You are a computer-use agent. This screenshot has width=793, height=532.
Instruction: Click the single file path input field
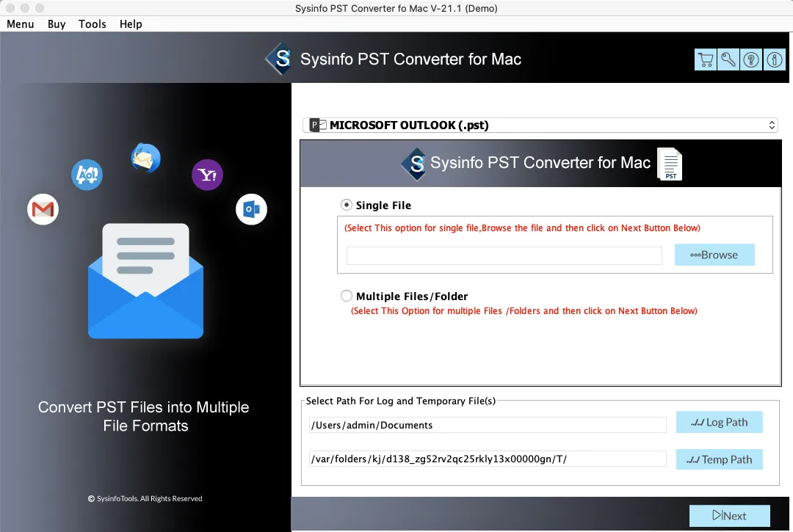[x=504, y=255]
